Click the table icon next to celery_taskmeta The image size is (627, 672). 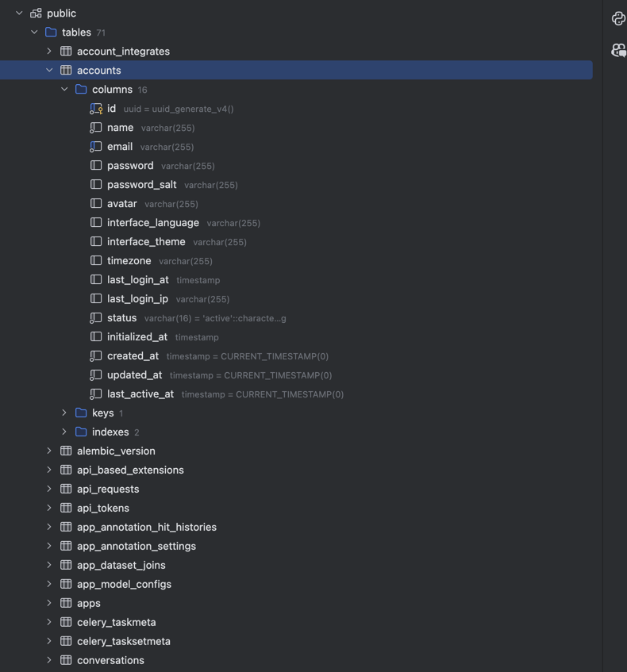66,622
